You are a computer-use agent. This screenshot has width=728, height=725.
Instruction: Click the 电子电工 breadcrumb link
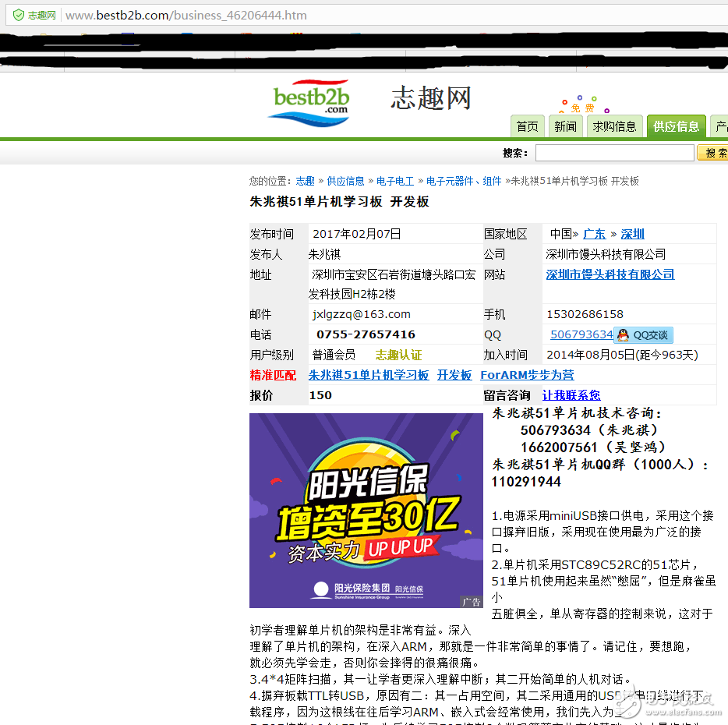pyautogui.click(x=395, y=181)
